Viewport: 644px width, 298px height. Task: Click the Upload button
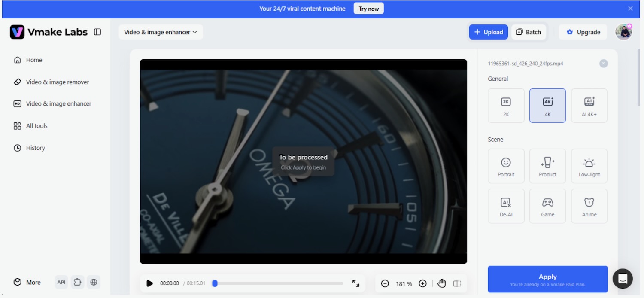coord(489,32)
